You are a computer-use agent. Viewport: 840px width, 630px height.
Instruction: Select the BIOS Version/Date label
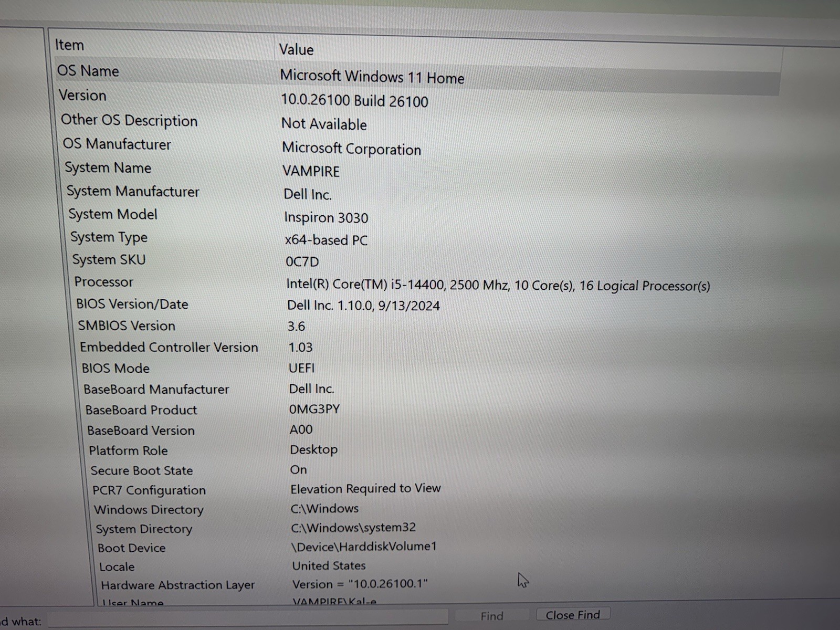click(132, 304)
